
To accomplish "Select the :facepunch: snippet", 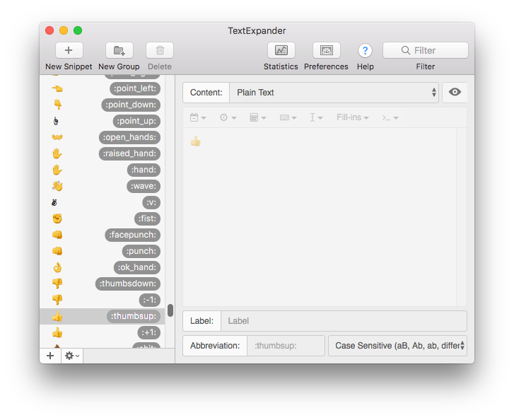I will click(103, 235).
